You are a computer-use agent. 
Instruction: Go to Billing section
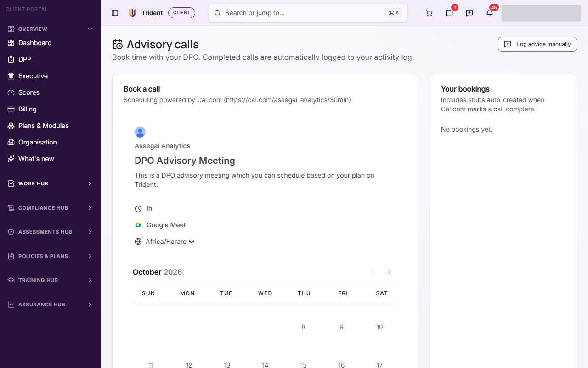click(x=50, y=109)
